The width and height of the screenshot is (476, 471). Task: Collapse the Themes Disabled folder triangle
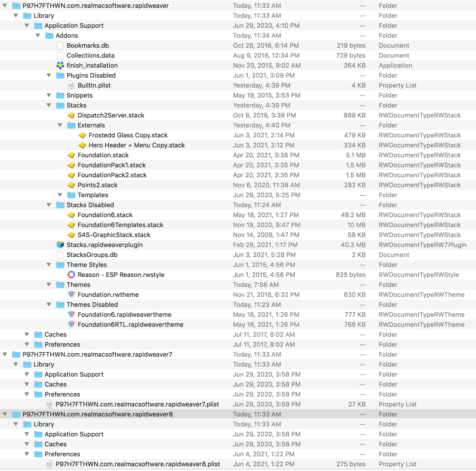point(49,304)
